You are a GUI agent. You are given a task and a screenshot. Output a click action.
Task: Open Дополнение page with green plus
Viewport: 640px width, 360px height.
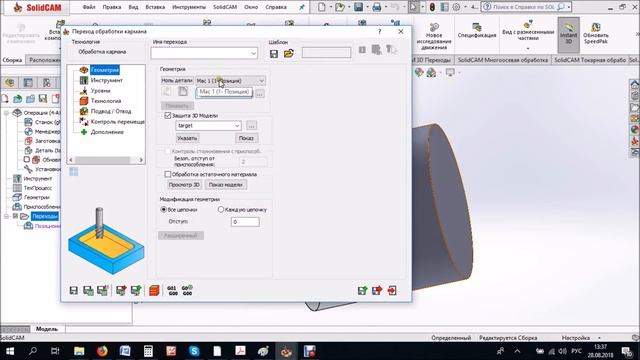point(107,132)
